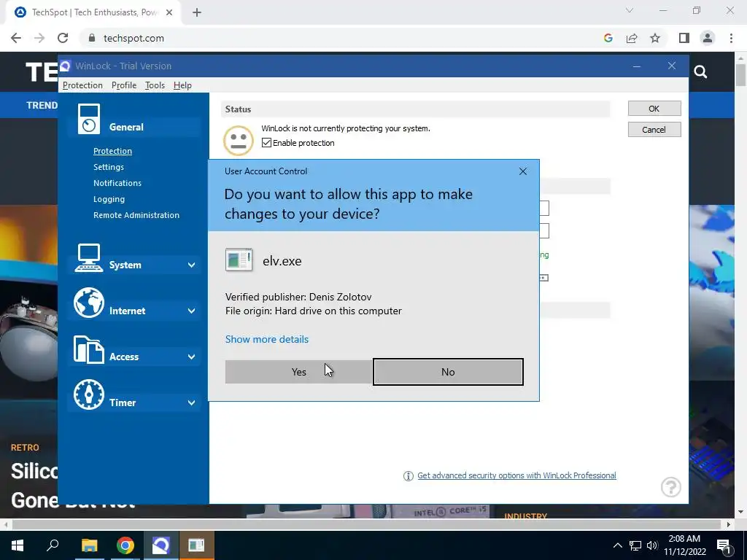Screen dimensions: 747x560
Task: Click the Access files icon
Action: pos(88,349)
